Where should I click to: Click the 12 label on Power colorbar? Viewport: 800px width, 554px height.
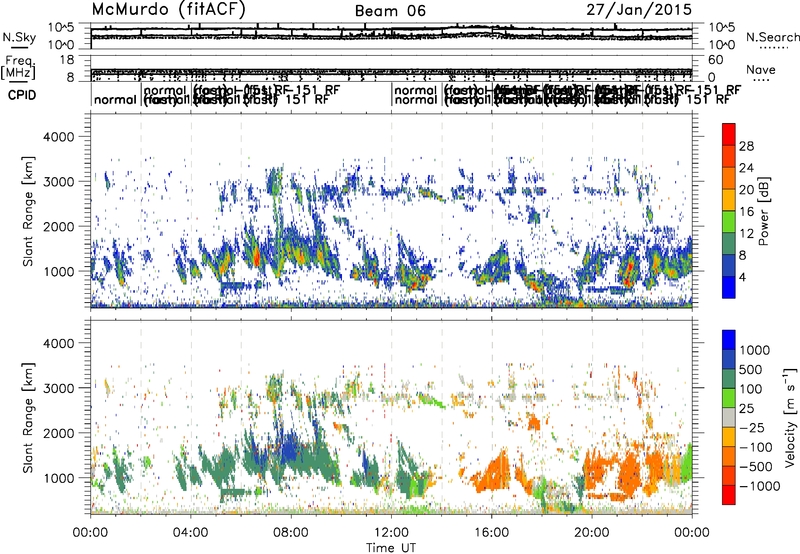pyautogui.click(x=746, y=234)
